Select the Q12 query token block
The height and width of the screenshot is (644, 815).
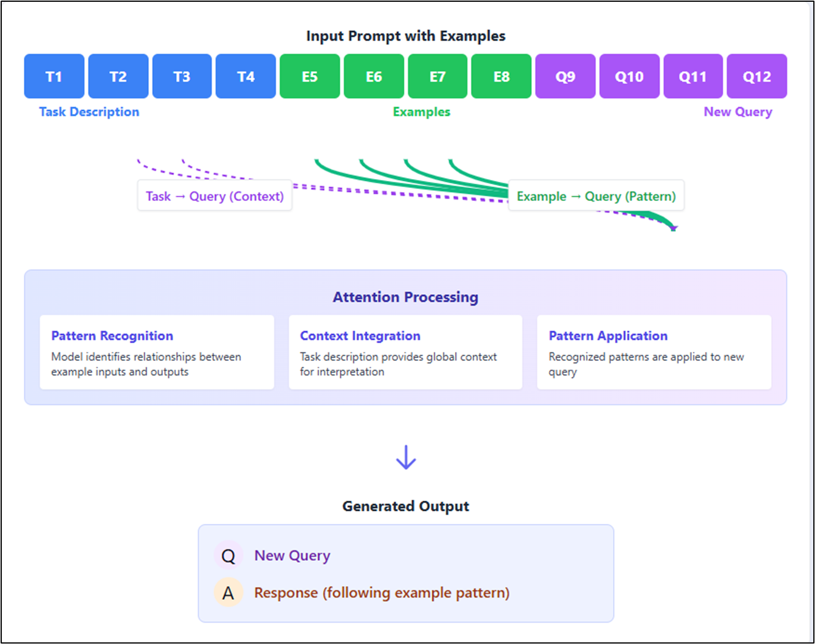757,76
